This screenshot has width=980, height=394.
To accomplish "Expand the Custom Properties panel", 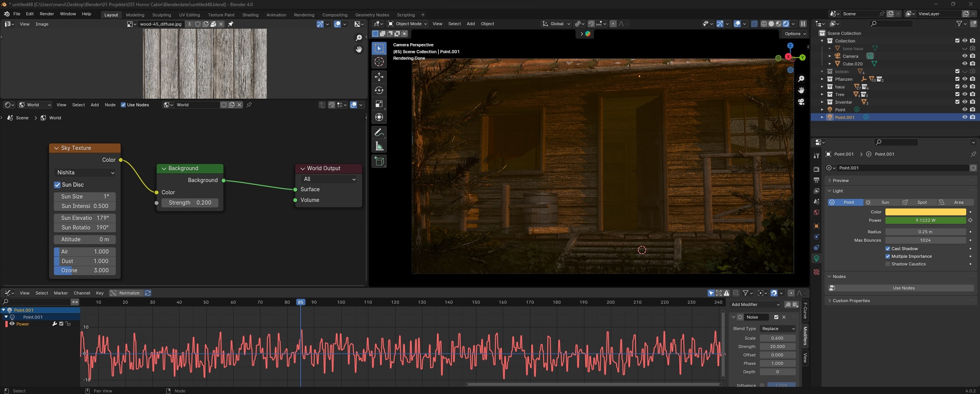I will (851, 301).
